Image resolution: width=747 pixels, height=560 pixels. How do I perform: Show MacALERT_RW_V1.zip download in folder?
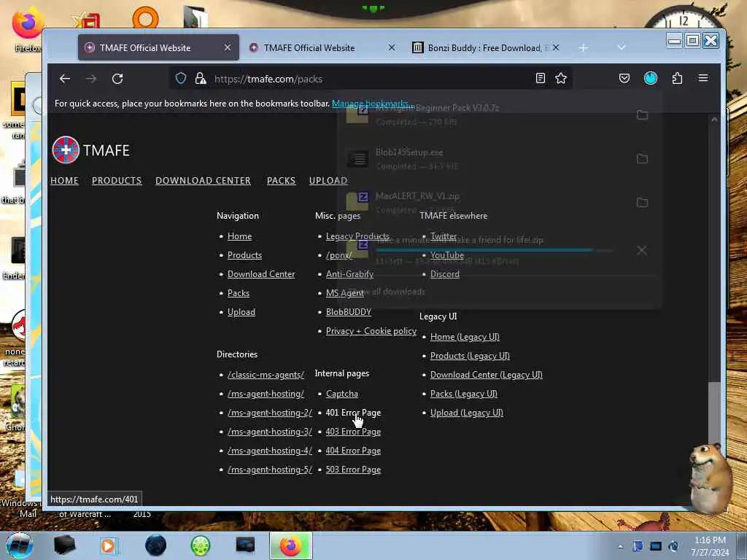[x=642, y=203]
